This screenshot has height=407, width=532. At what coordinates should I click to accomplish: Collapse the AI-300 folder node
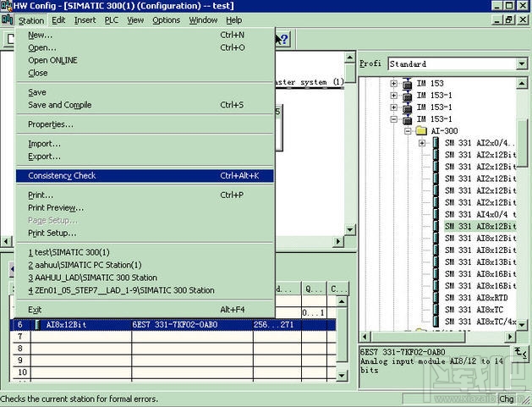pos(409,131)
